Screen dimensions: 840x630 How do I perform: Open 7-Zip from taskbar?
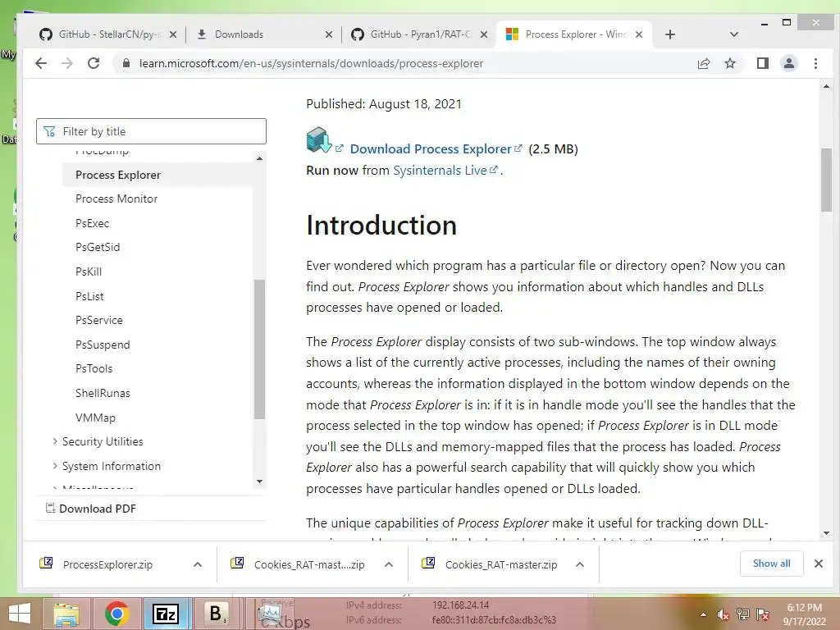coord(166,614)
